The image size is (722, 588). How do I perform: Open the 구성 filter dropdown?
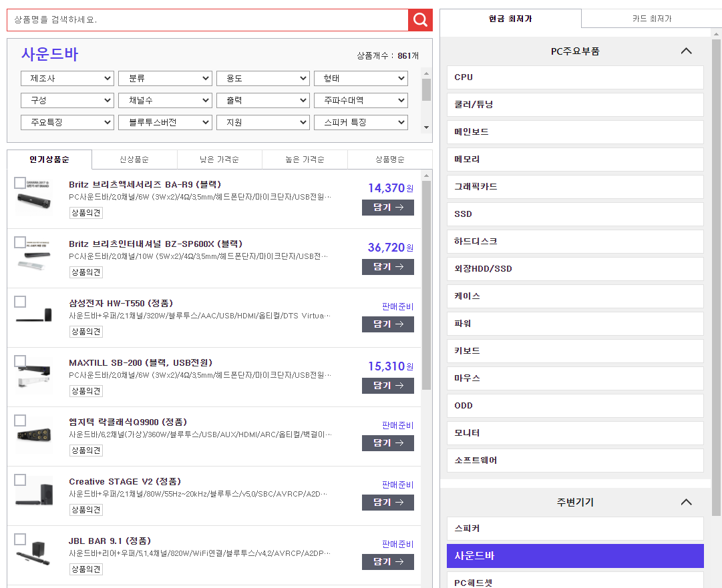(67, 100)
